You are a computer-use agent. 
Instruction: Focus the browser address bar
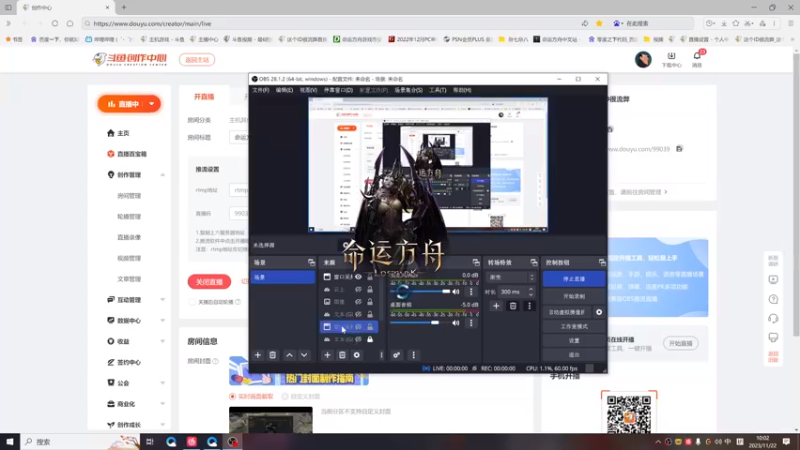click(x=332, y=23)
